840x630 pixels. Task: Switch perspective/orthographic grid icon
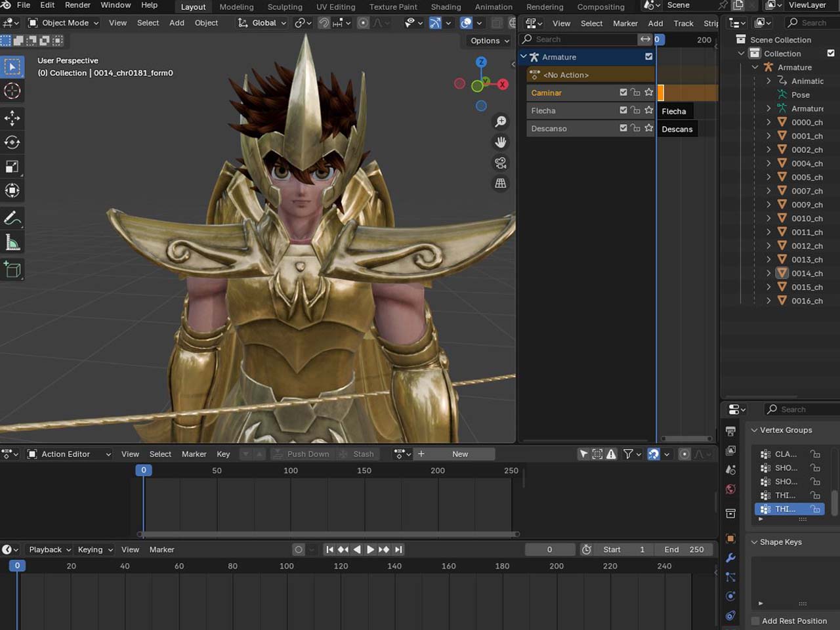tap(501, 183)
